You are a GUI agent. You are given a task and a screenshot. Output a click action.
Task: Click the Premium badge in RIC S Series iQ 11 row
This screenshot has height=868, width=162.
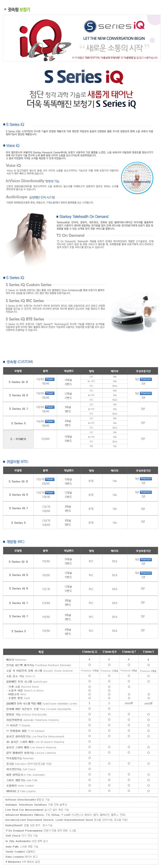click(x=146, y=559)
